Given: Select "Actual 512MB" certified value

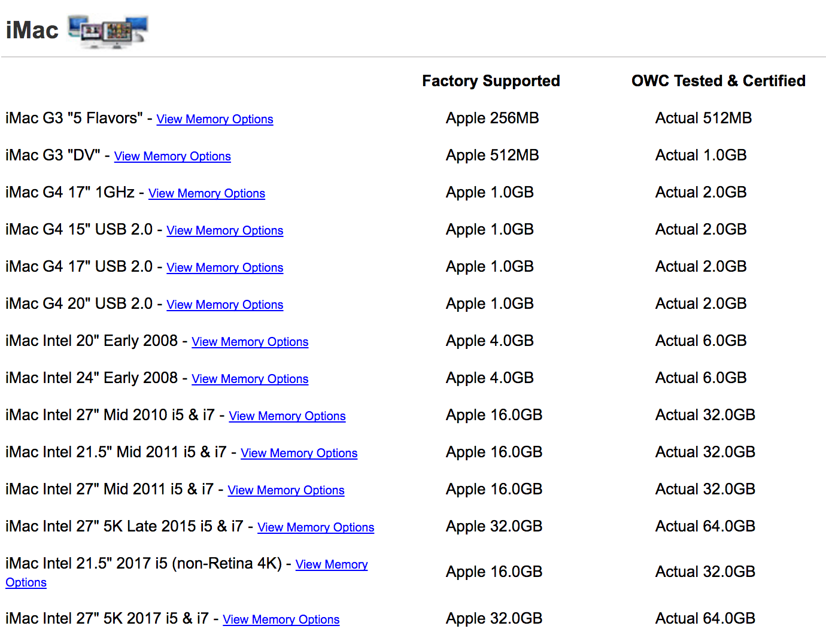Looking at the screenshot, I should [703, 119].
